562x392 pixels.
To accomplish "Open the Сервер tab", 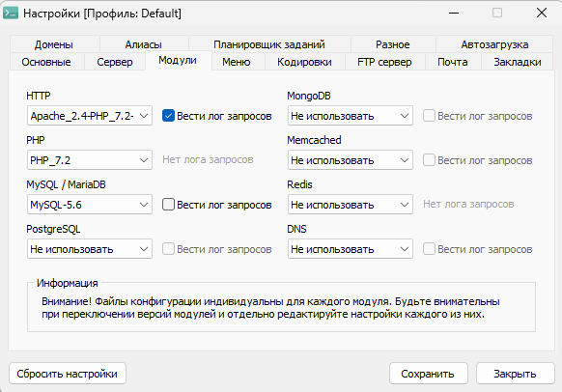I will click(115, 62).
